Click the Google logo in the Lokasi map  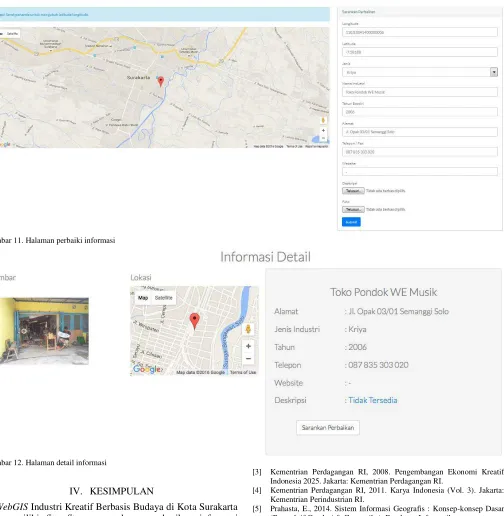click(148, 369)
